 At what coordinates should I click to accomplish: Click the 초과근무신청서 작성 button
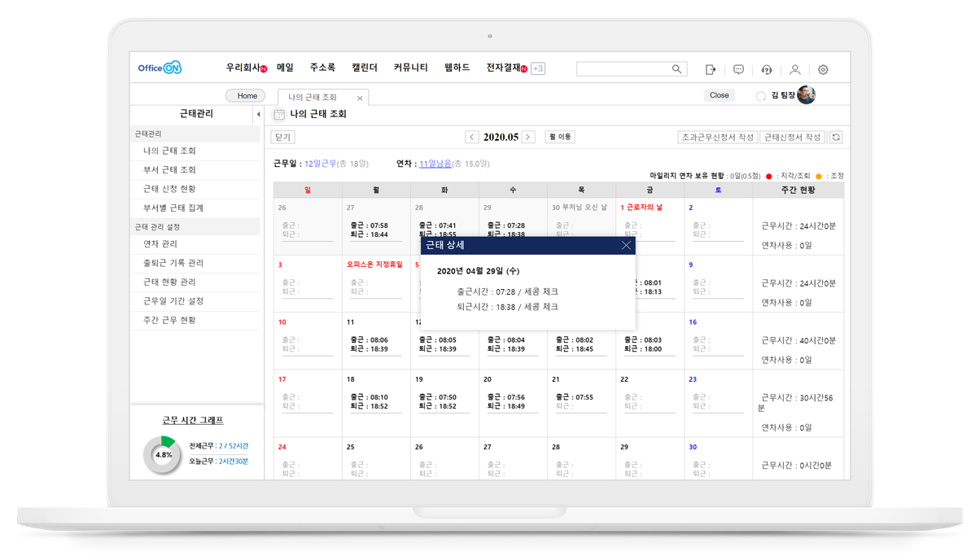click(x=717, y=138)
